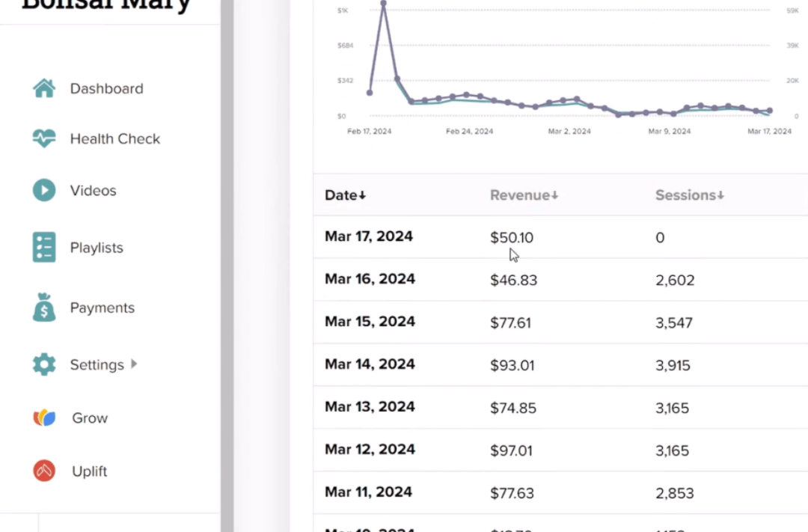Click the Playlists list icon
The height and width of the screenshot is (532, 808).
click(x=44, y=248)
